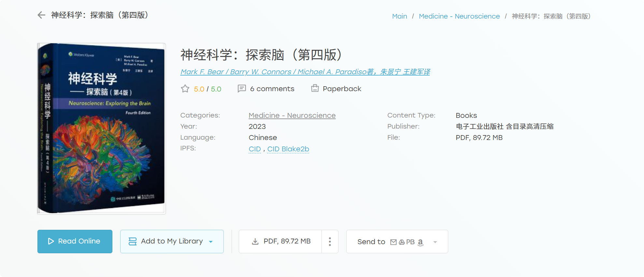Click the book title in breadcrumb
The width and height of the screenshot is (644, 277).
(551, 16)
